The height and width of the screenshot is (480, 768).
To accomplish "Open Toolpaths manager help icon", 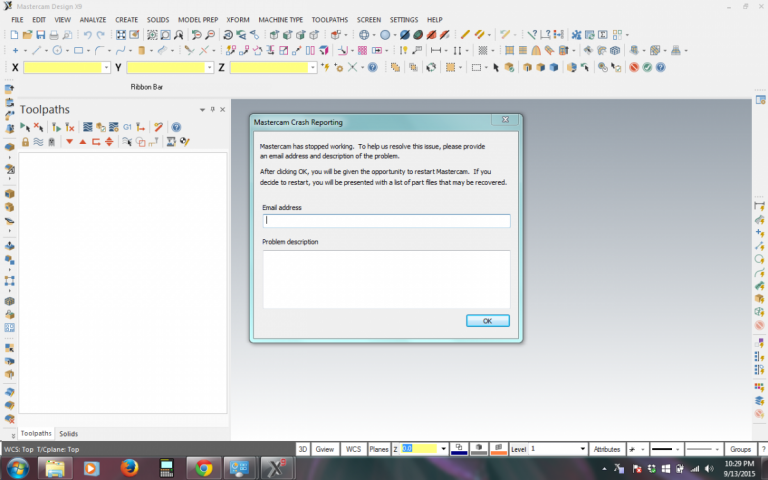I will coord(176,127).
